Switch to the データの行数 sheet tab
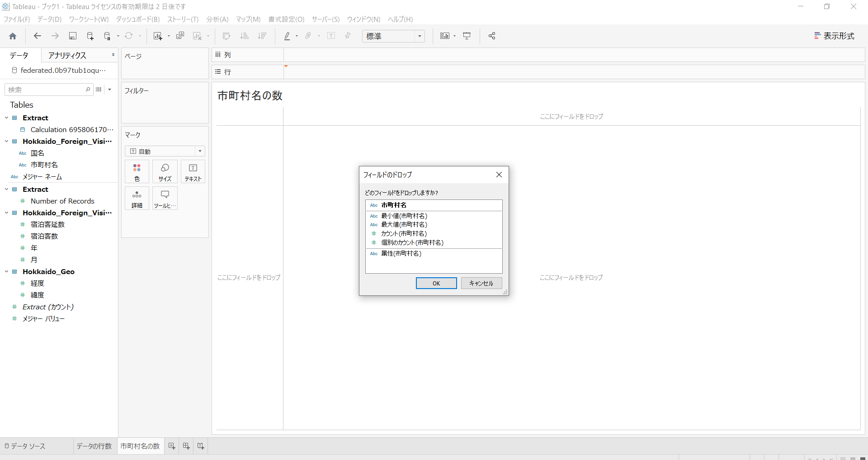The image size is (868, 460). 94,446
